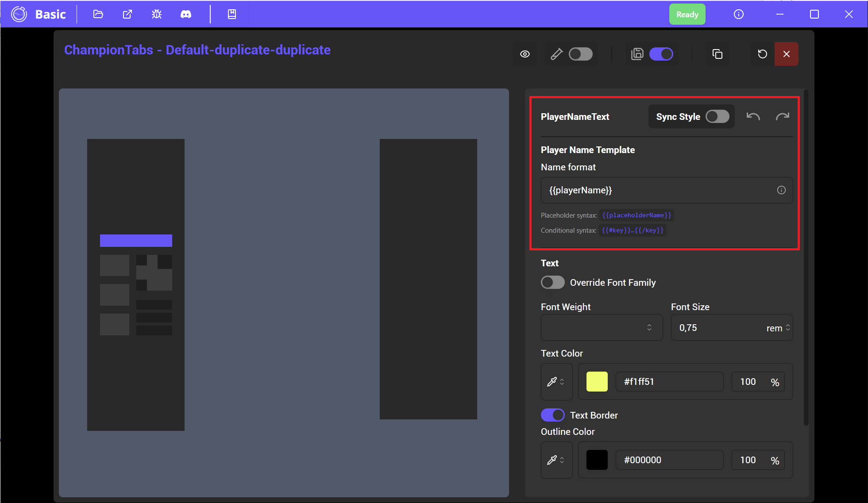
Task: Click the undo arrow beside Sync Style
Action: [x=753, y=116]
